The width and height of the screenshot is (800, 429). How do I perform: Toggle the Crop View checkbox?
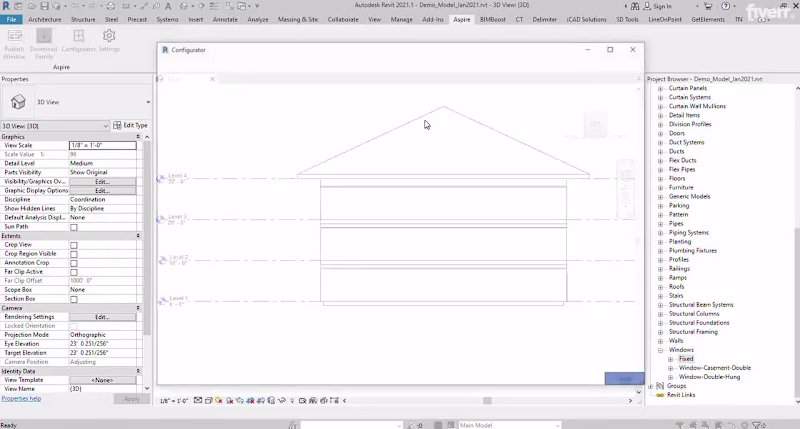[74, 245]
